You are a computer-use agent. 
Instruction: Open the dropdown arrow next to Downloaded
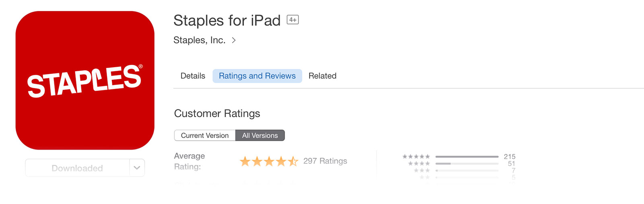coord(137,168)
